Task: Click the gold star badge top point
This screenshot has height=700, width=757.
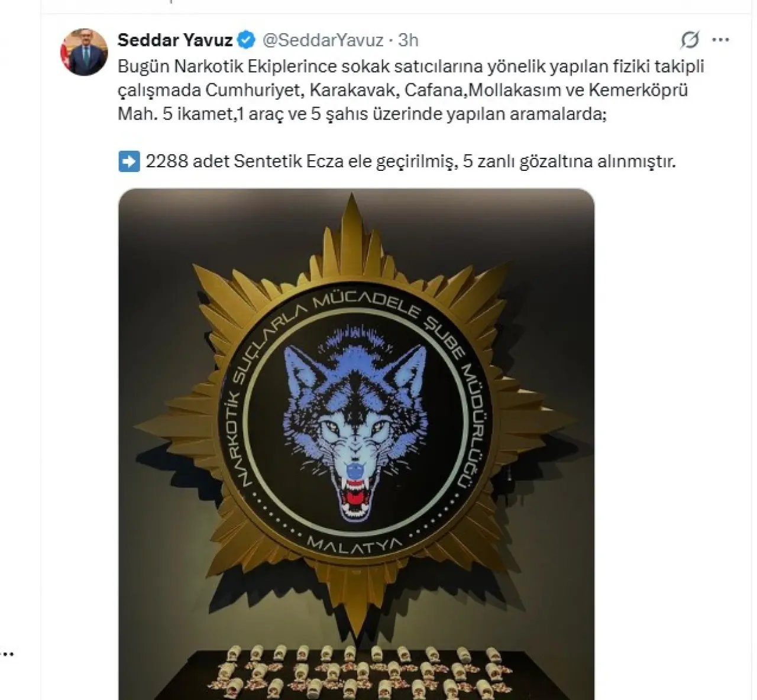Action: tap(353, 225)
